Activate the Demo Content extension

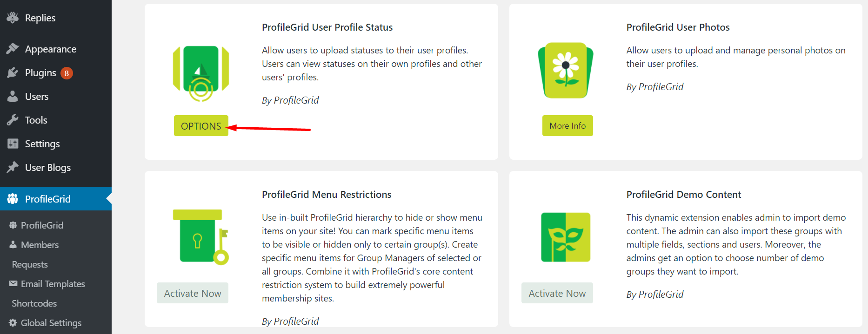pyautogui.click(x=557, y=293)
